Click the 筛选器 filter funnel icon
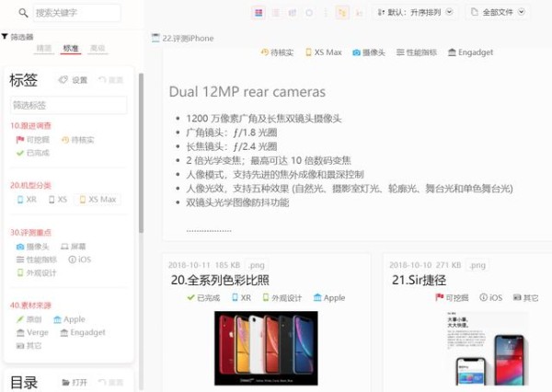This screenshot has height=392, width=552. 5,36
